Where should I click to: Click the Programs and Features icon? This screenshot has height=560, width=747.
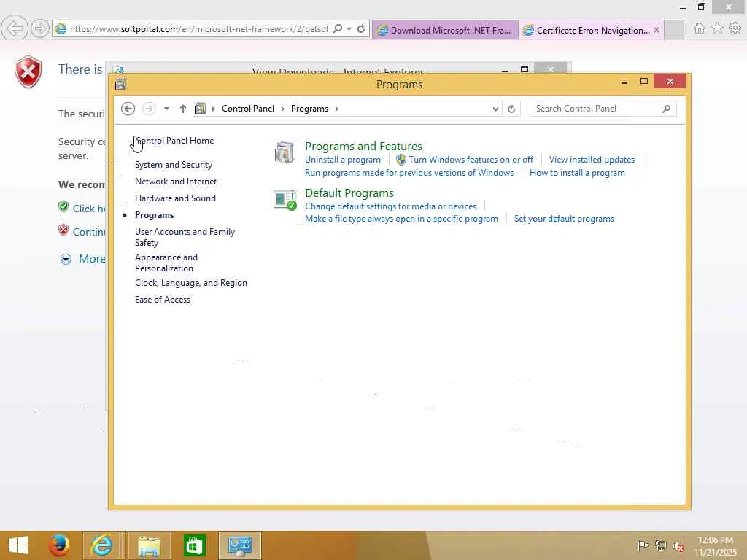tap(285, 152)
